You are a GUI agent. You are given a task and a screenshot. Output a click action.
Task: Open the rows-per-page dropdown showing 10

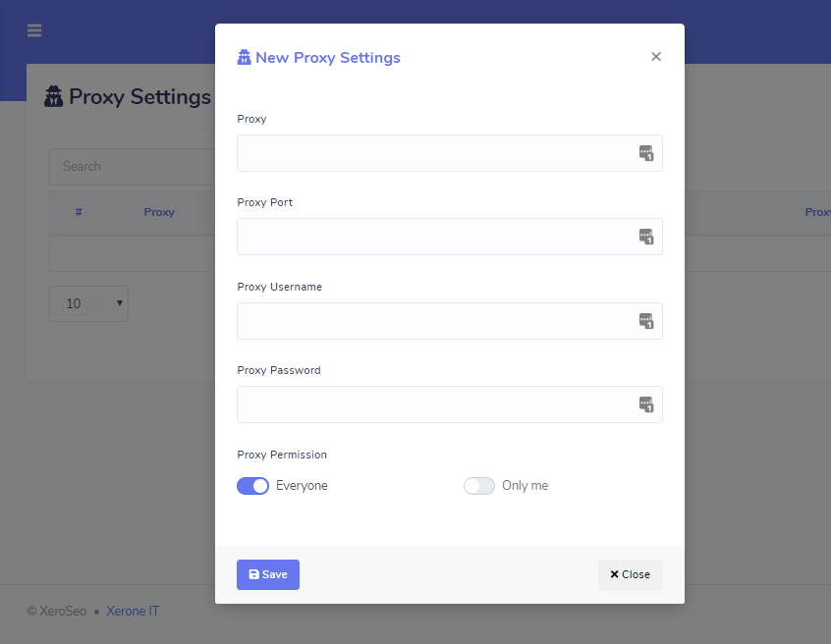pyautogui.click(x=88, y=303)
